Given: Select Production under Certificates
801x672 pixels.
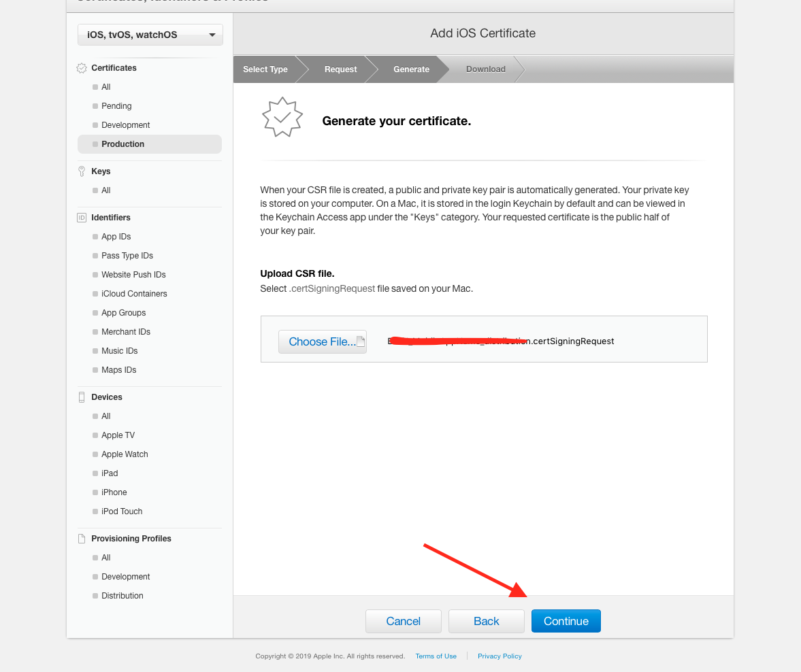Looking at the screenshot, I should click(122, 144).
